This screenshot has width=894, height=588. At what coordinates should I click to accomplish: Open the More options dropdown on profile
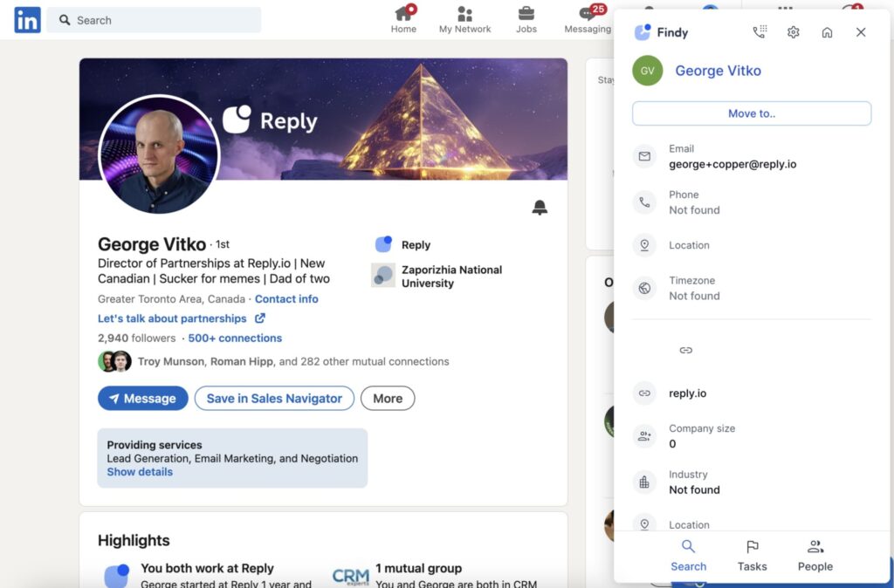click(x=388, y=398)
